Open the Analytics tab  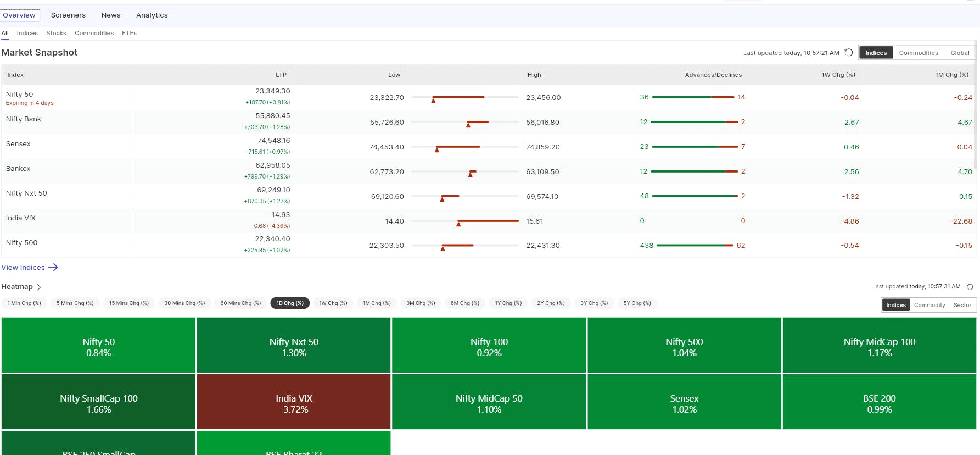(x=152, y=15)
